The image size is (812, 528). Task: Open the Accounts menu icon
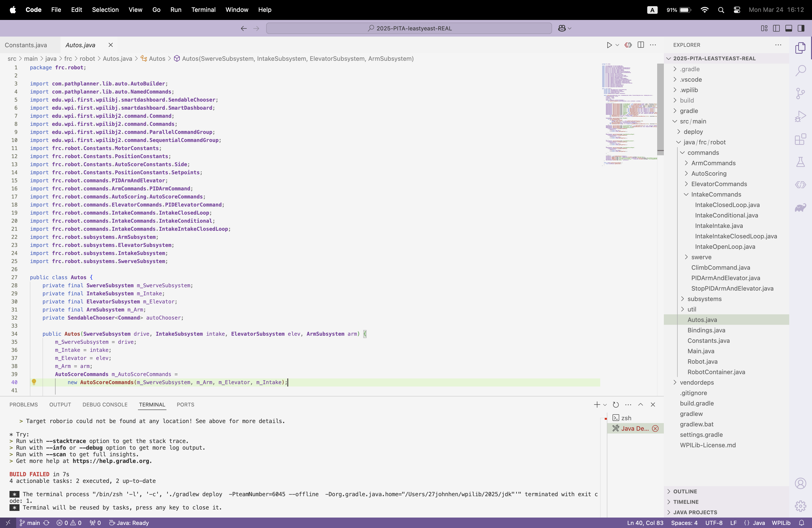tap(800, 483)
